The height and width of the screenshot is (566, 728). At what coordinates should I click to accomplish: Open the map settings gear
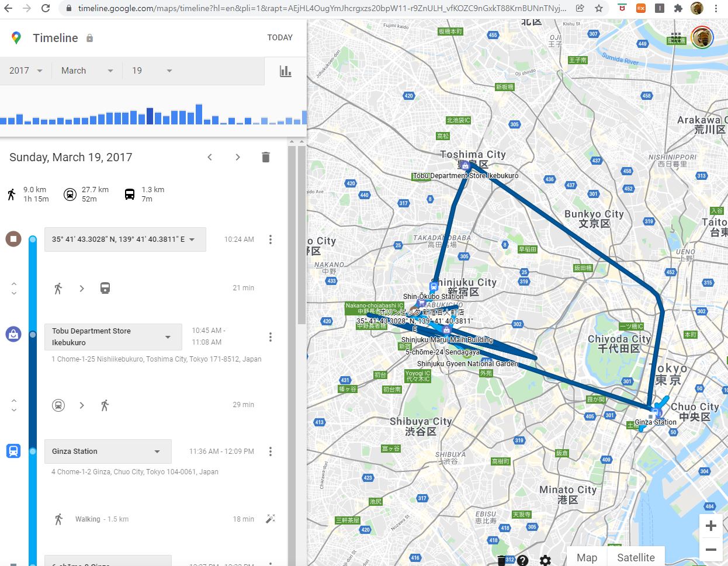(545, 560)
